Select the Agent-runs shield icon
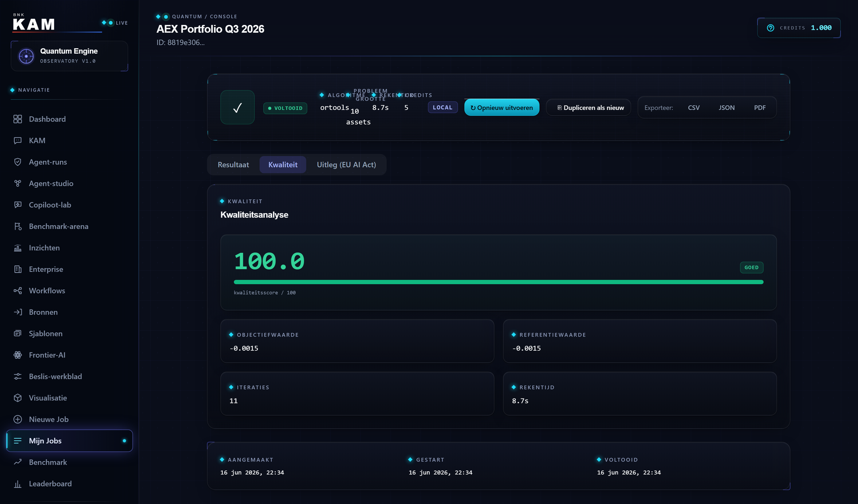858x504 pixels. 17,162
